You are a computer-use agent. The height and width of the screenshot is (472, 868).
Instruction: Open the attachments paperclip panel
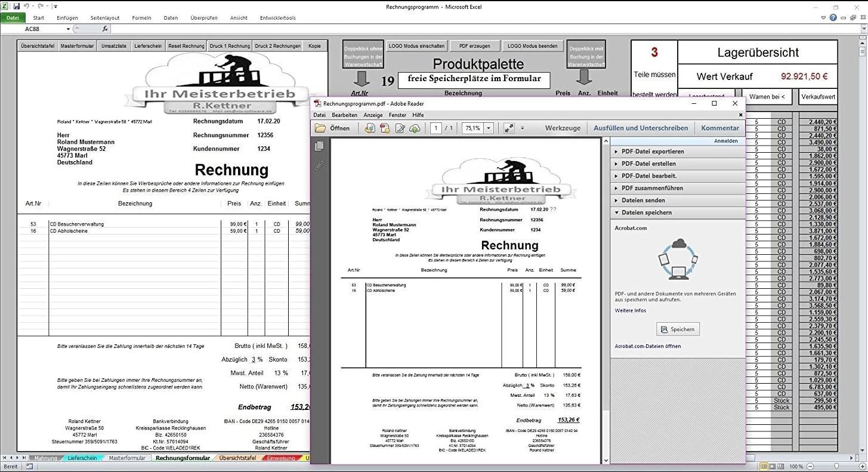(319, 165)
